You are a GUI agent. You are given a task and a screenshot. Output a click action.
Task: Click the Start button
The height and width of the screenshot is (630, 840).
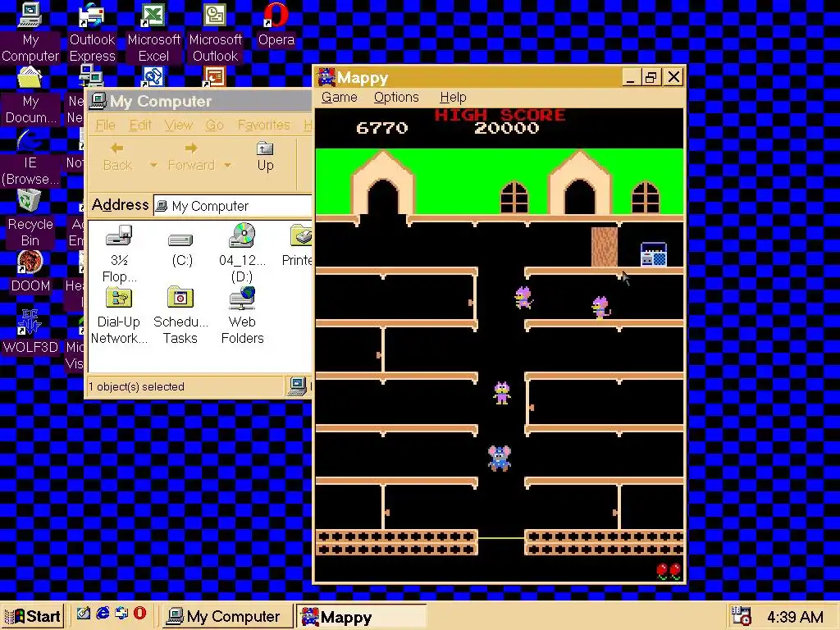click(x=33, y=616)
